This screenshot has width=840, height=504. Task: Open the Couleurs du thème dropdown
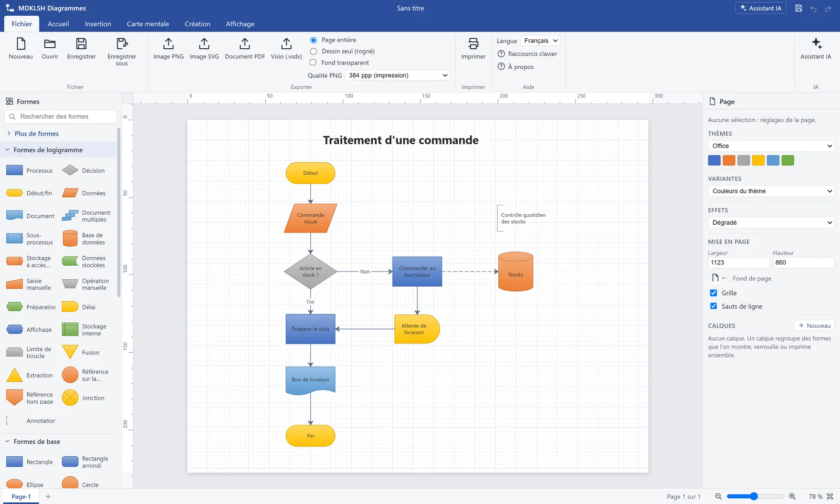(x=771, y=191)
